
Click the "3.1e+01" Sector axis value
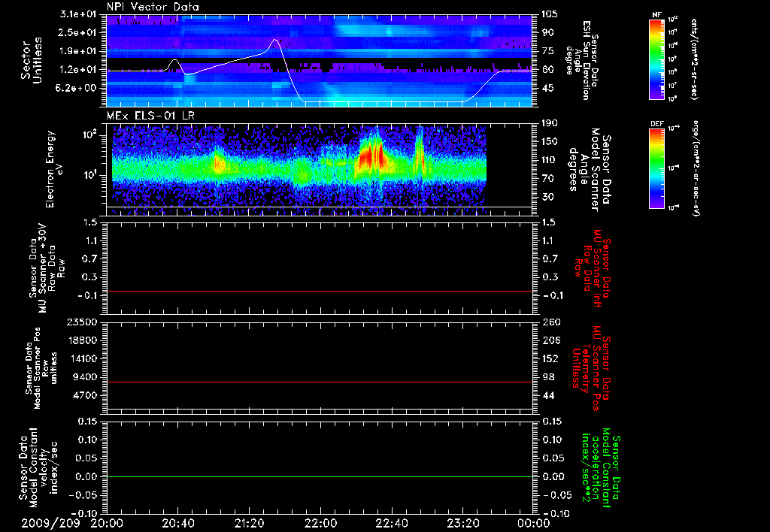[x=78, y=14]
